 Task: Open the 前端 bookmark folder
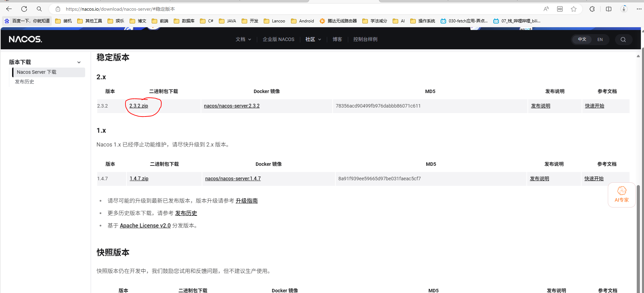click(160, 21)
